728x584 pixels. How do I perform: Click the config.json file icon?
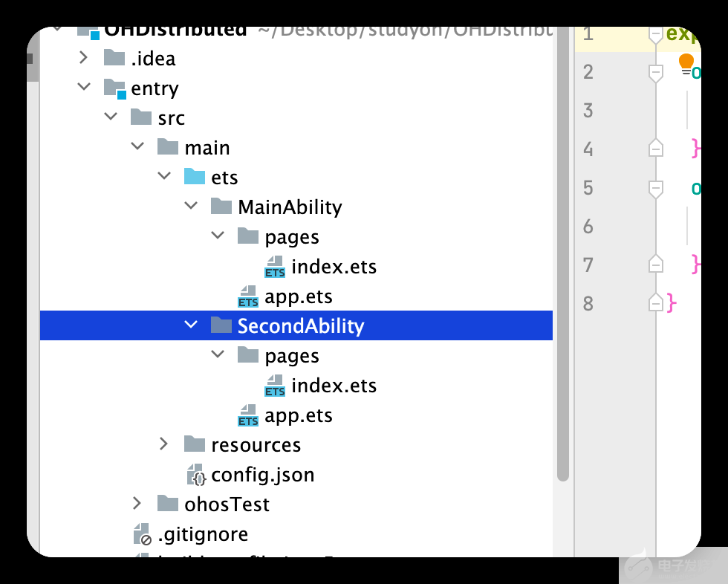click(196, 475)
